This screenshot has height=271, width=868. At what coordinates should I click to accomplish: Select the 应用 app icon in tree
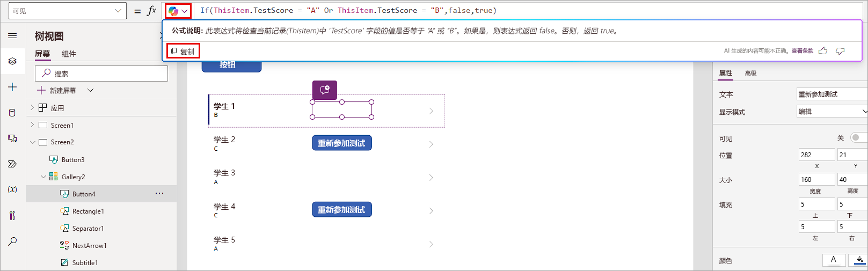(x=43, y=108)
